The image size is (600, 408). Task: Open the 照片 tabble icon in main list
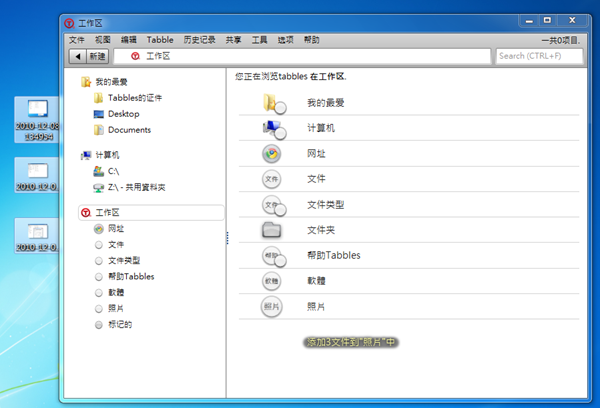pos(272,306)
